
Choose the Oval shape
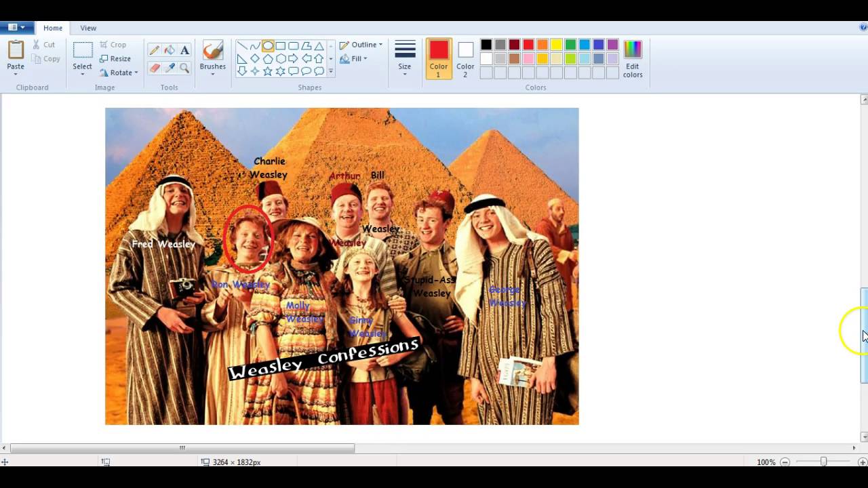[268, 46]
